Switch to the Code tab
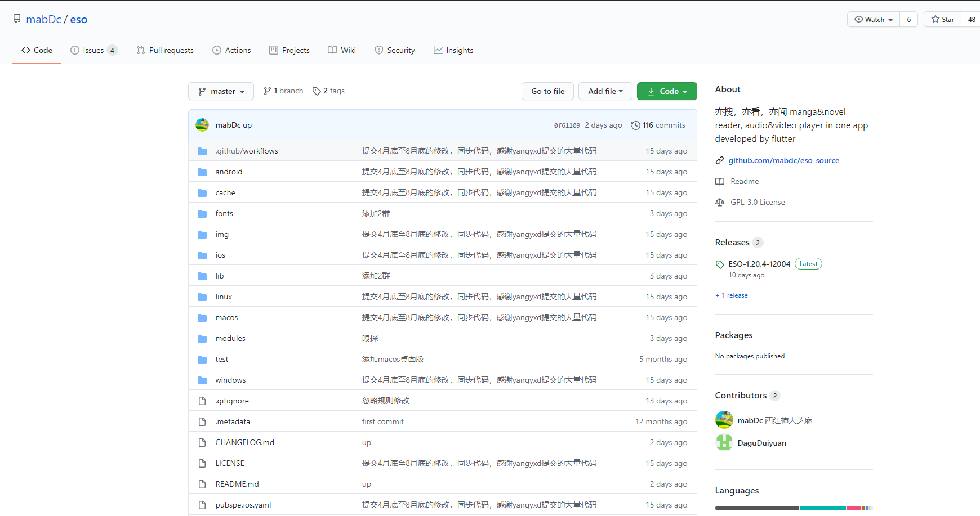This screenshot has height=516, width=980. (x=37, y=50)
